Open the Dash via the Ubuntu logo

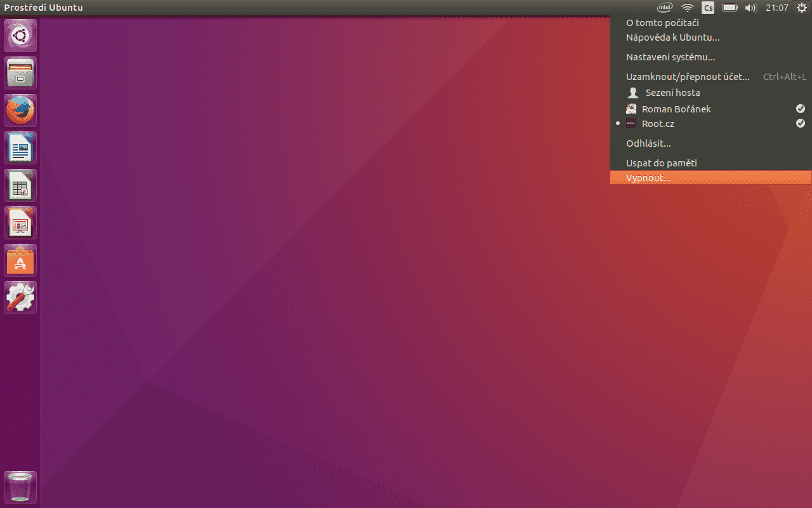click(x=20, y=35)
